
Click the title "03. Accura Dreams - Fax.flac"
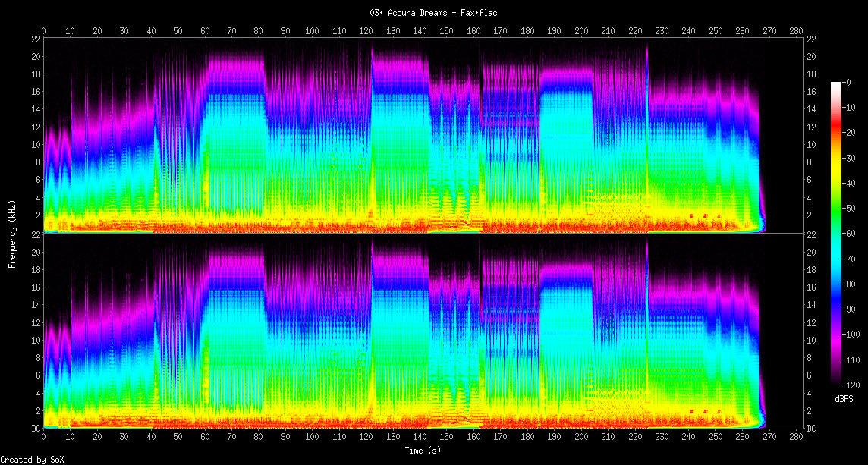[433, 13]
